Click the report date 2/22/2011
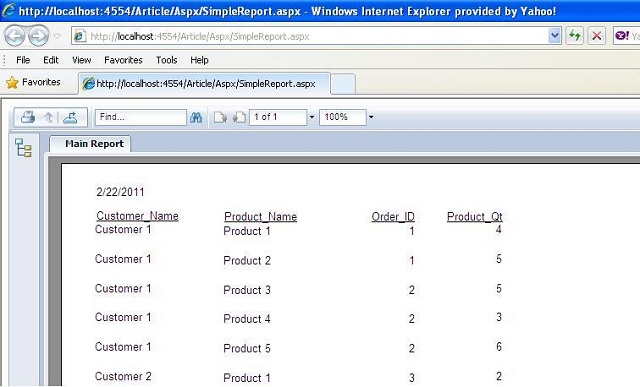Image resolution: width=640 pixels, height=387 pixels. 120,192
